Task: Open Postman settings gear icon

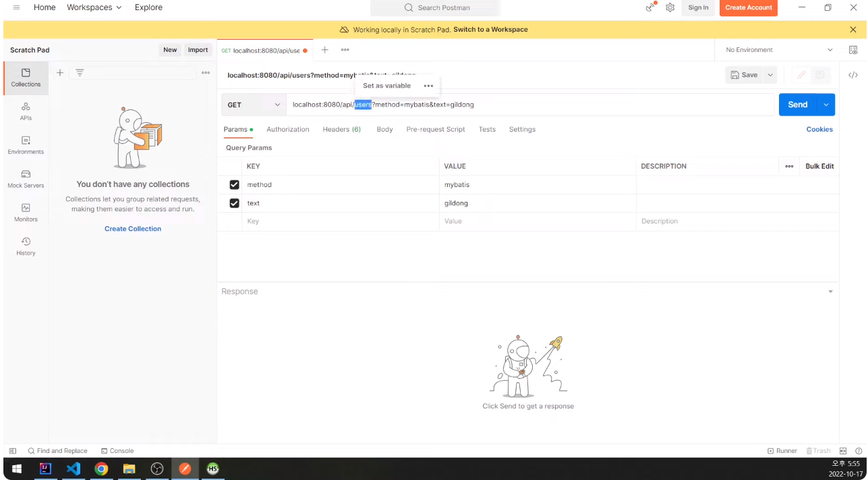Action: coord(670,7)
